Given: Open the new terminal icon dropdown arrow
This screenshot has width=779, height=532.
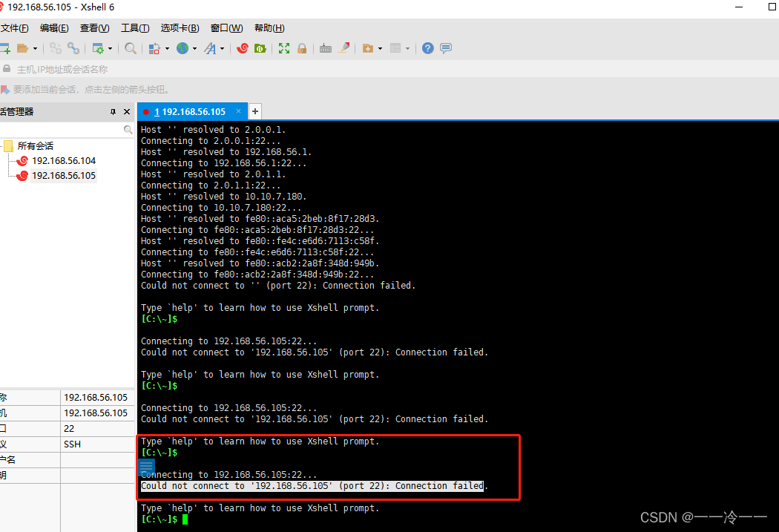Looking at the screenshot, I should tap(379, 47).
